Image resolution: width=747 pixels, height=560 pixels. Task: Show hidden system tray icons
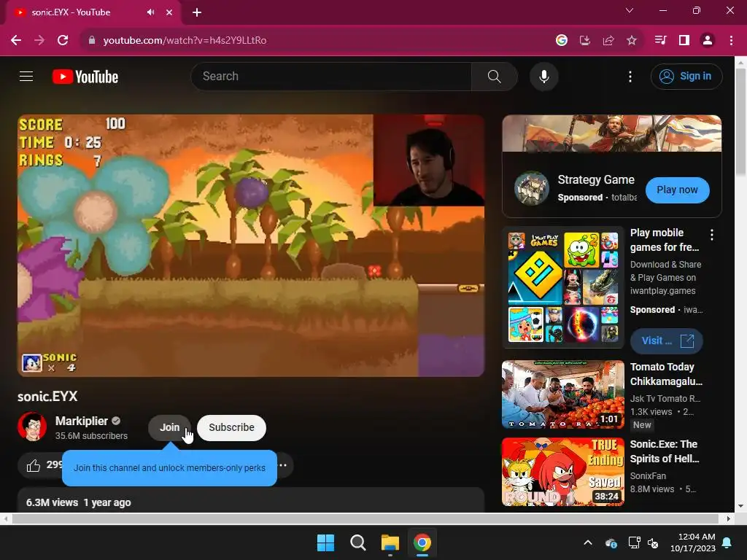[x=588, y=542]
